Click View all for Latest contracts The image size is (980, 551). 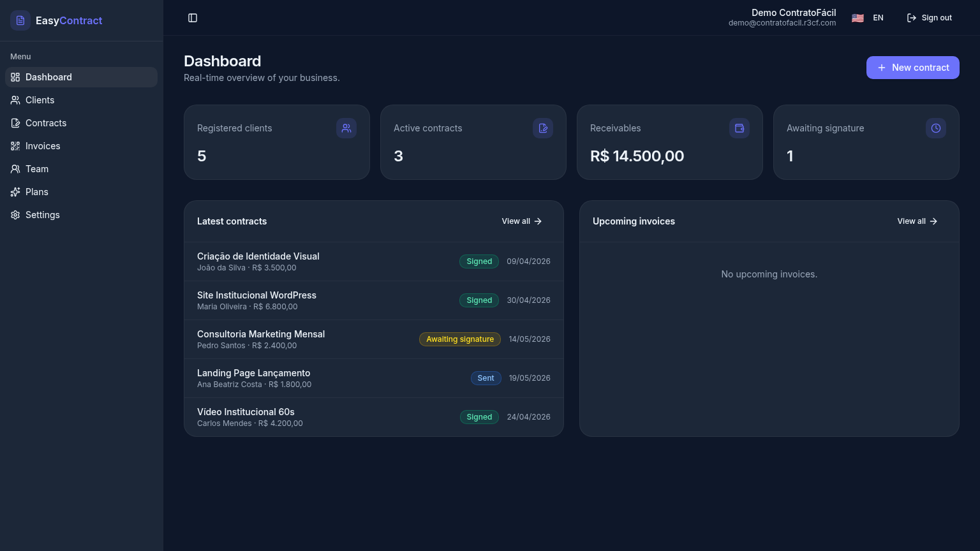(522, 221)
